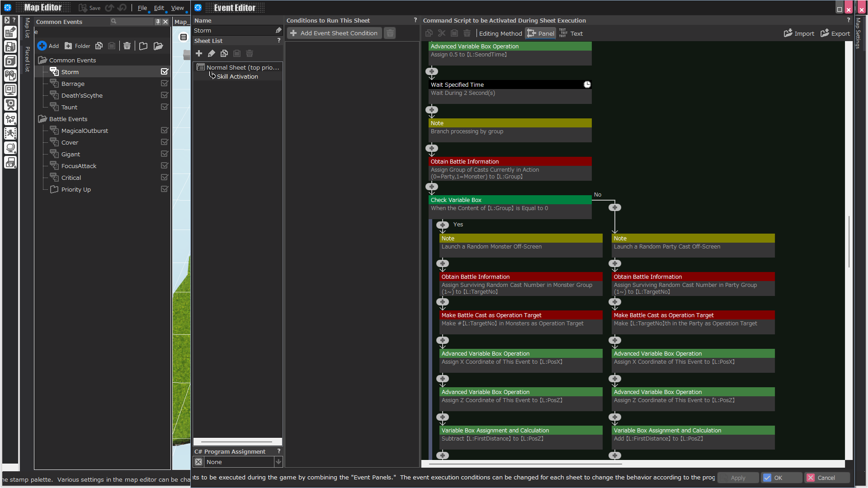The image size is (868, 488).
Task: Click the plus node below Wait Specified Time
Action: click(x=432, y=109)
